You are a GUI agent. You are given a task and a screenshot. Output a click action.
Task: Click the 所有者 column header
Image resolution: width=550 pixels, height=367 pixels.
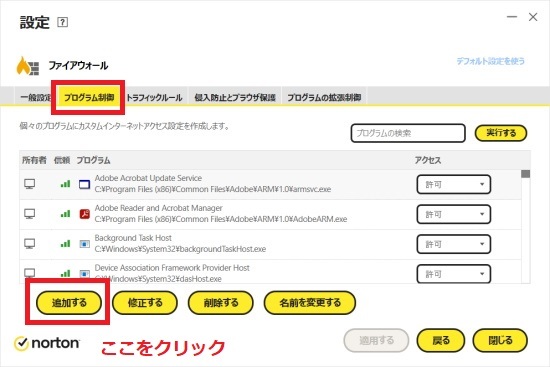34,160
